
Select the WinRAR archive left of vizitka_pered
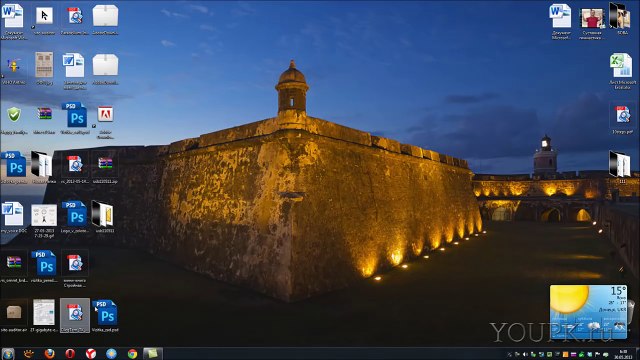14,262
